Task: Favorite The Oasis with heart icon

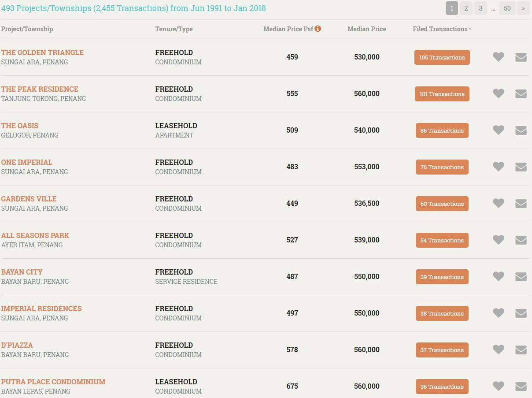Action: tap(498, 130)
